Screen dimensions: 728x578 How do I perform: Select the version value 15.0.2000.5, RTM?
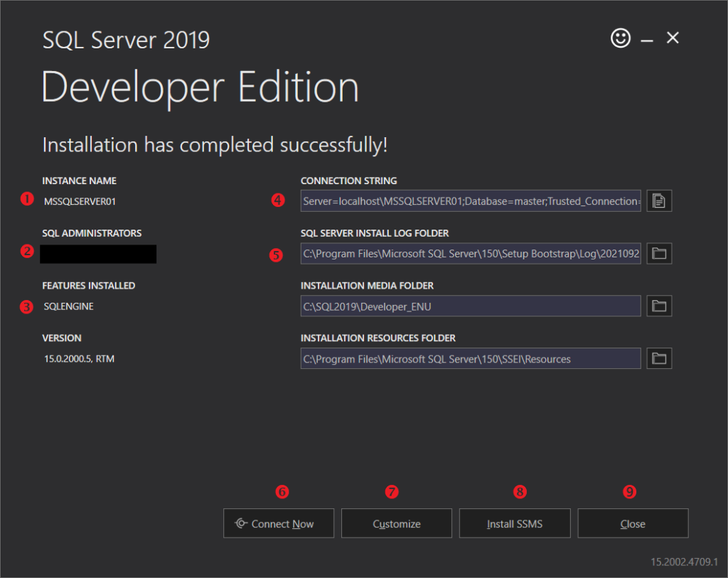click(x=79, y=359)
